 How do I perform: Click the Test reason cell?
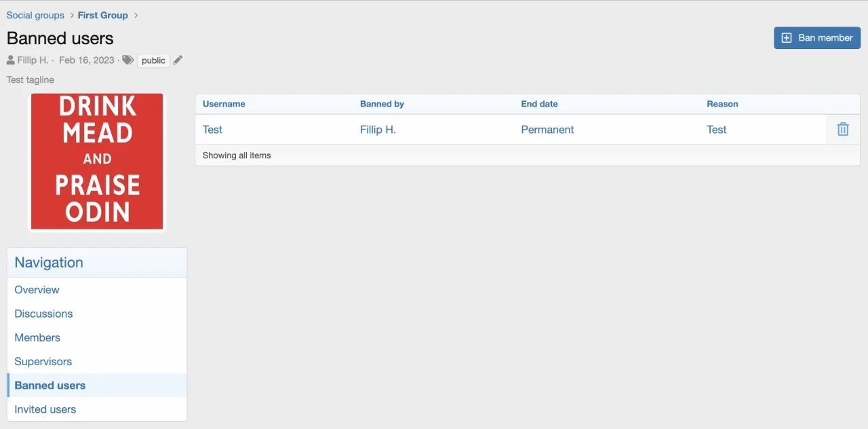coord(716,130)
